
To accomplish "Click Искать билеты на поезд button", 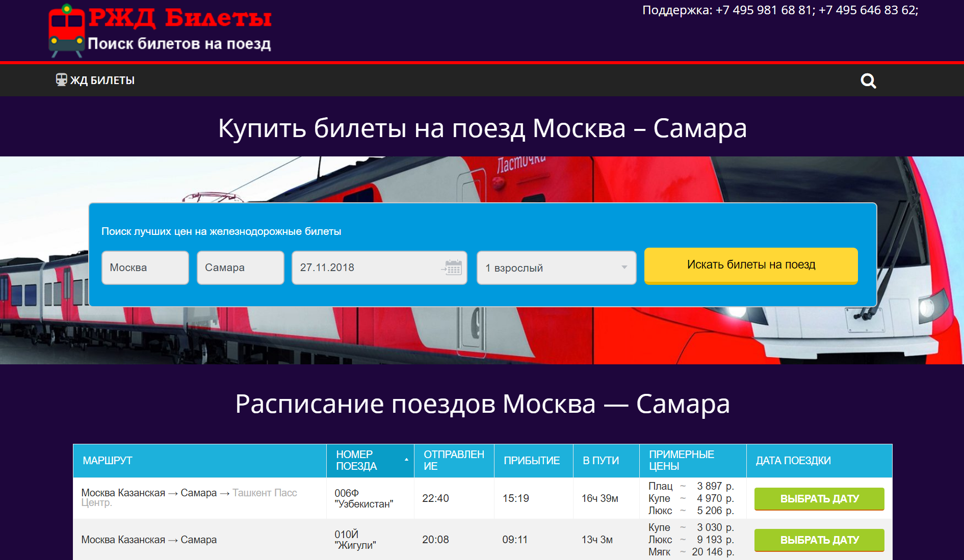I will coord(751,265).
